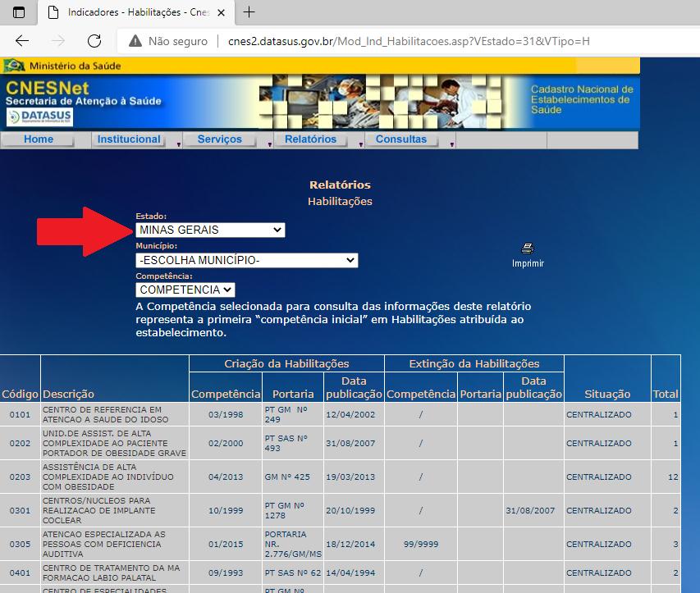Click publication date 20/10/1999
This screenshot has width=700, height=593.
350,510
